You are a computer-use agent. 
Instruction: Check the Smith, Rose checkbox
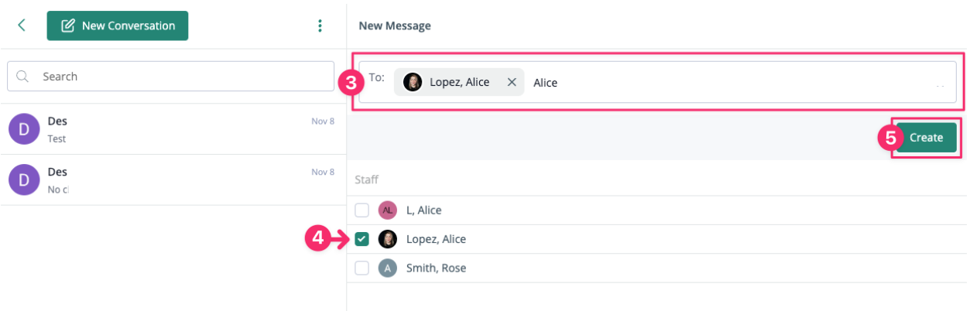(x=362, y=268)
